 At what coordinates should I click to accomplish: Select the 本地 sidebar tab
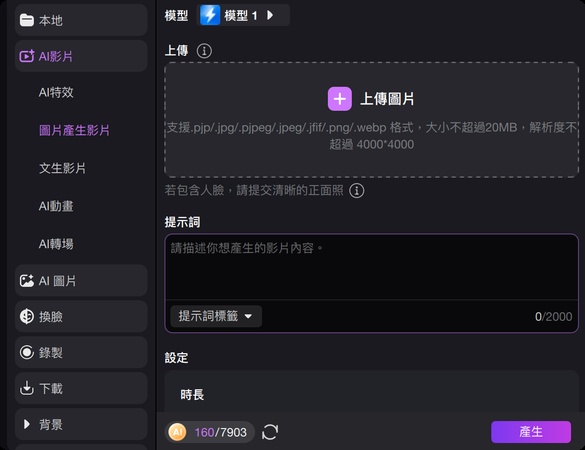[81, 20]
